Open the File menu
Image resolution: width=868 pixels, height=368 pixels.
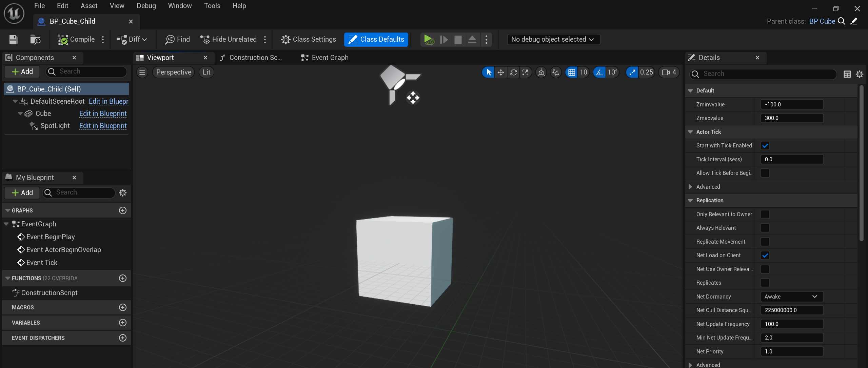coord(39,6)
